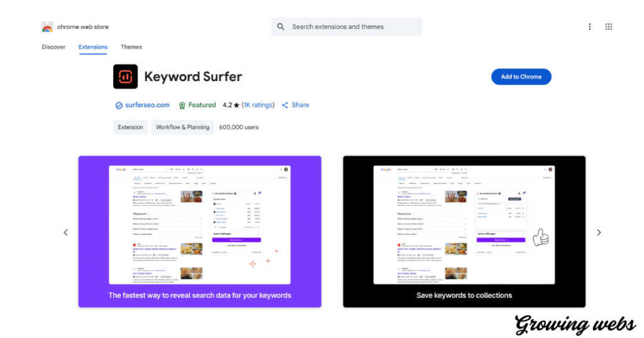Show the previous screenshot with left arrow
The image size is (644, 338).
(x=65, y=232)
